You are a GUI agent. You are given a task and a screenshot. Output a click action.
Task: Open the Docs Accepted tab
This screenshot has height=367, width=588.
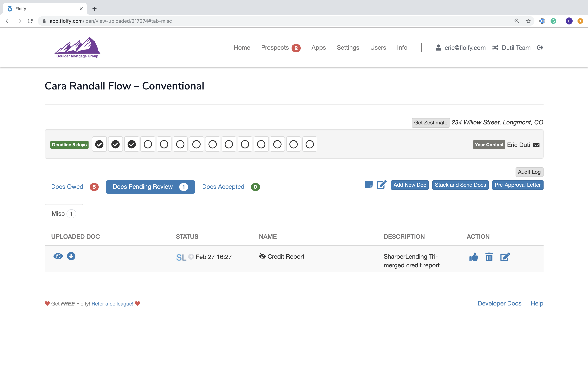pos(223,187)
